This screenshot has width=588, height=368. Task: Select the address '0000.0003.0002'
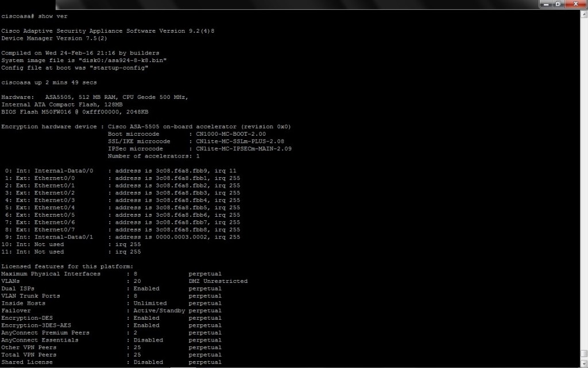[x=181, y=237]
